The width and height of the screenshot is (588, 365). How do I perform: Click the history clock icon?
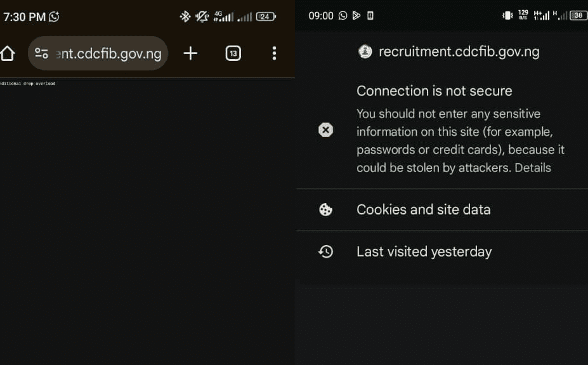click(x=325, y=251)
